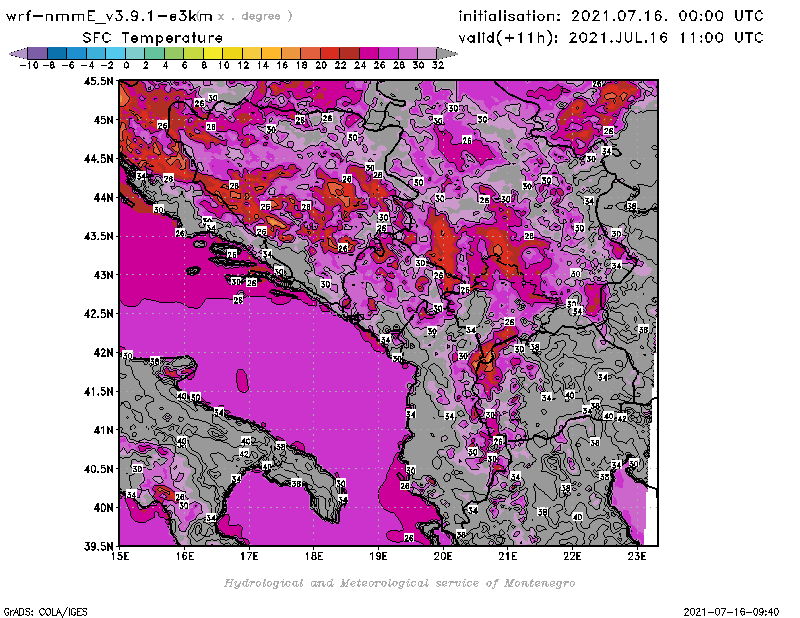Pick the color bar segment between -10 and -8
This screenshot has height=618, width=800.
point(38,53)
